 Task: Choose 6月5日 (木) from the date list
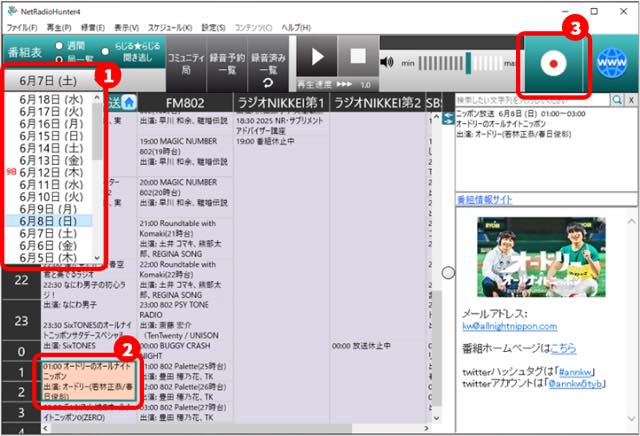48,258
